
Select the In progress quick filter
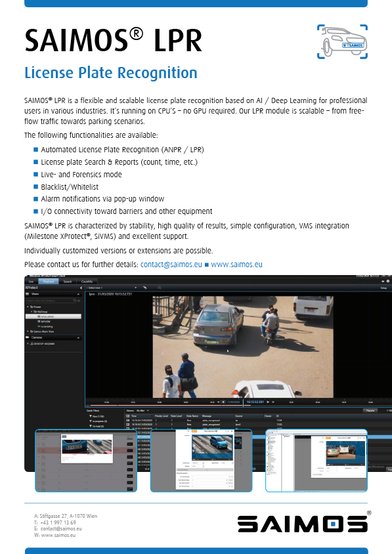98,421
